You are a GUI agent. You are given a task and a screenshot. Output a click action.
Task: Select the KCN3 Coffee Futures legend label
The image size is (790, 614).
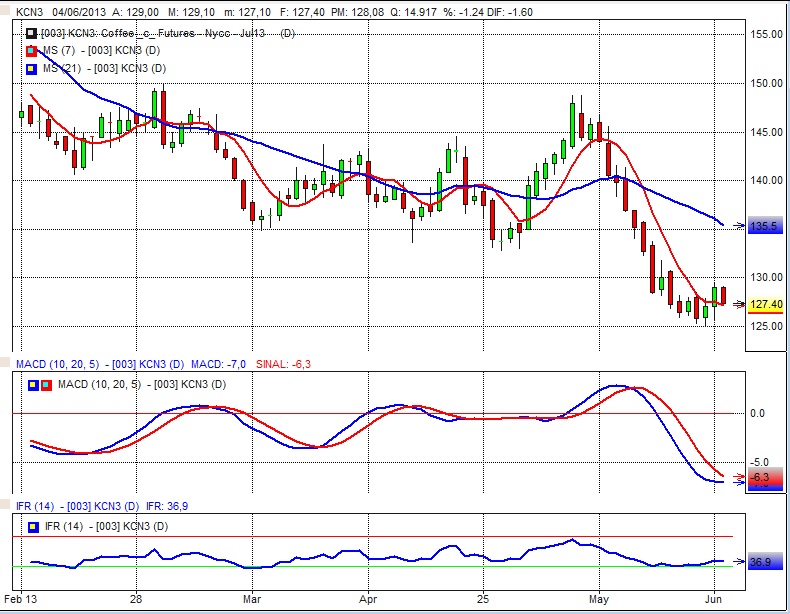pos(160,34)
